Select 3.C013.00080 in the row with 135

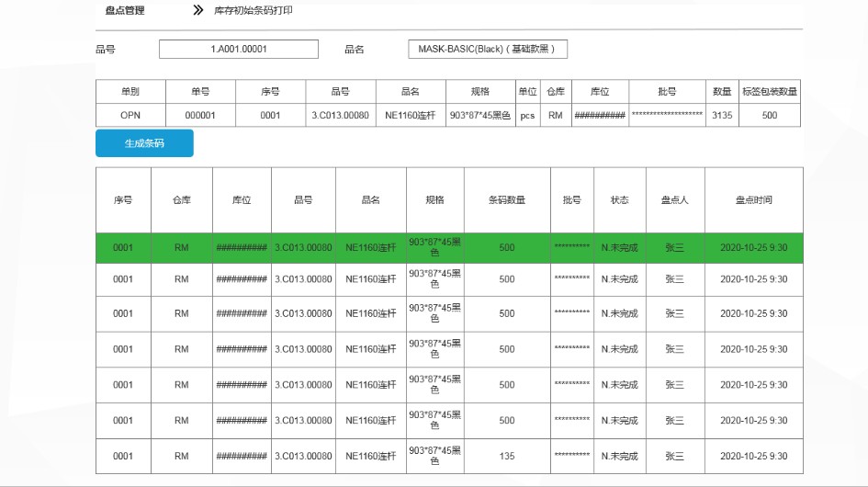(x=303, y=456)
